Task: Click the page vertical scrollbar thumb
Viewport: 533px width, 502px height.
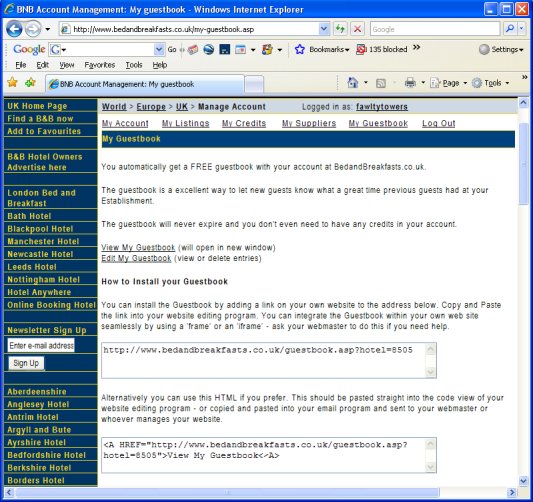Action: pyautogui.click(x=523, y=163)
